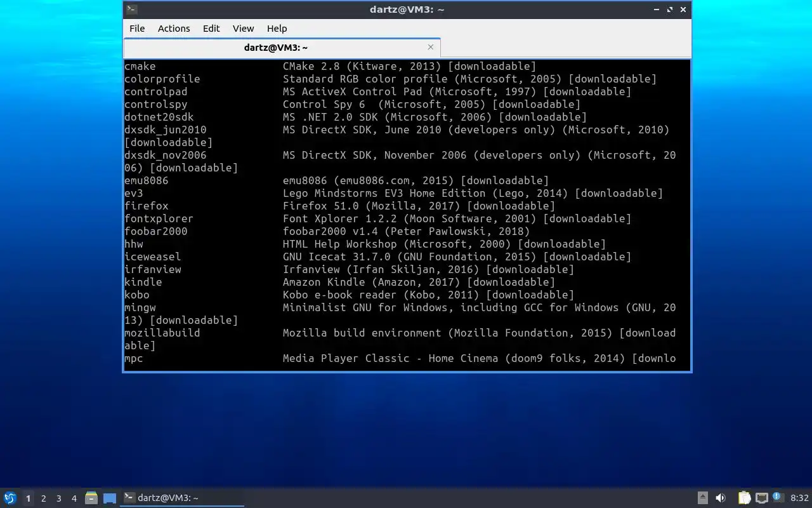Open the Help menu
Image resolution: width=812 pixels, height=508 pixels.
277,28
